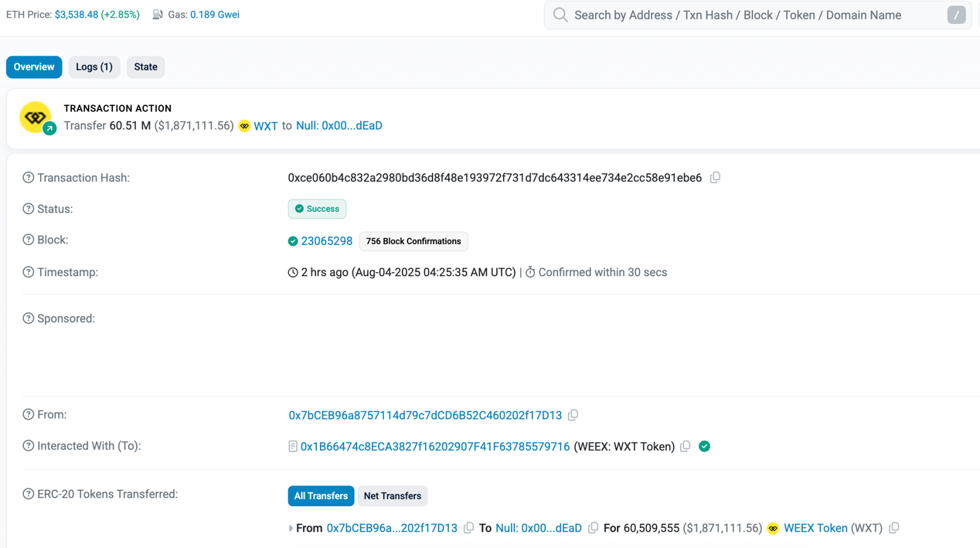Screen dimensions: 980x548
Task: Click the green verified checkmark beside WXT Token
Action: (x=704, y=446)
